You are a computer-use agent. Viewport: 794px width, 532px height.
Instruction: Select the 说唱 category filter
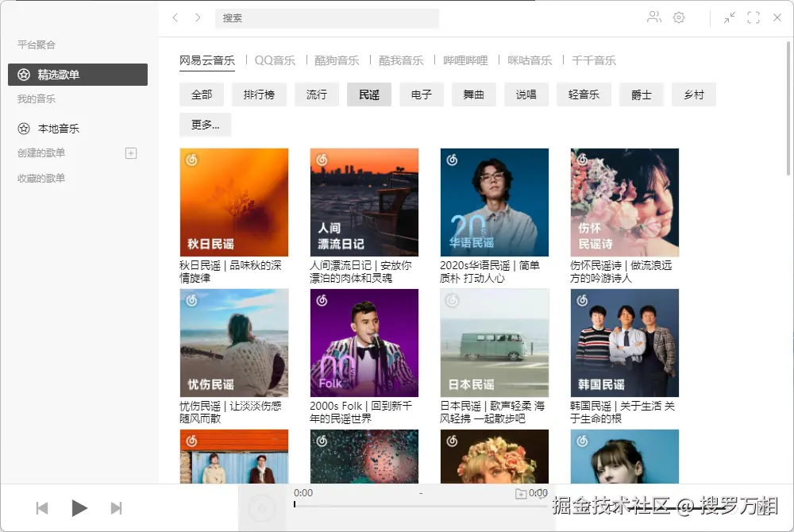tap(526, 94)
